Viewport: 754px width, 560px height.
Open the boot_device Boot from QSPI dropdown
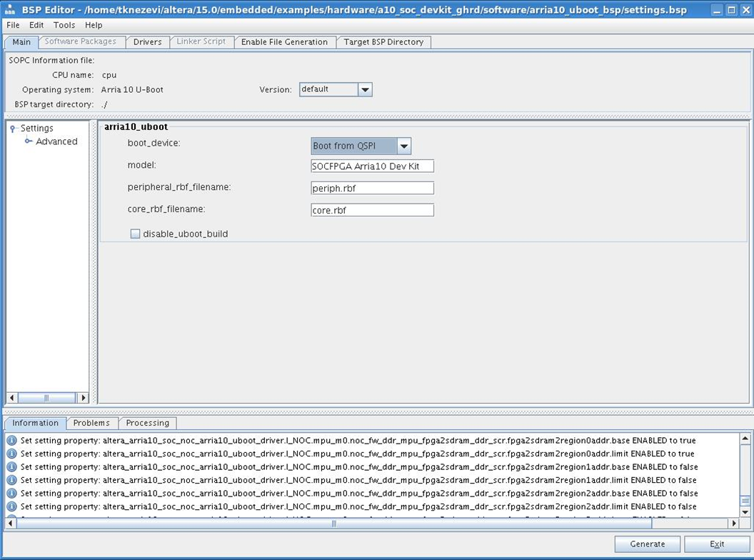click(361, 146)
